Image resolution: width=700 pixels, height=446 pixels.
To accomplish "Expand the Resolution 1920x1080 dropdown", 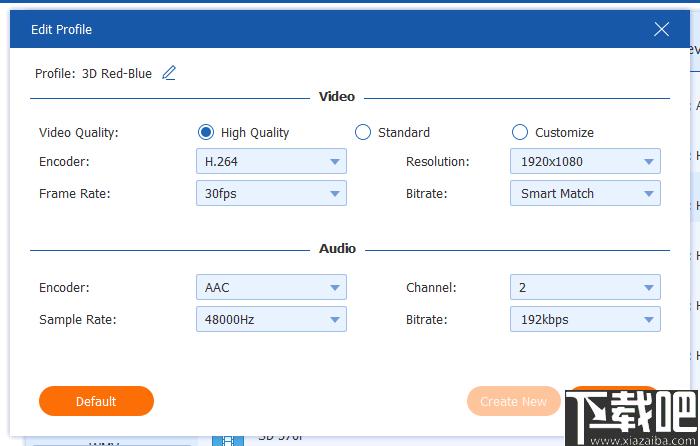I will (585, 161).
